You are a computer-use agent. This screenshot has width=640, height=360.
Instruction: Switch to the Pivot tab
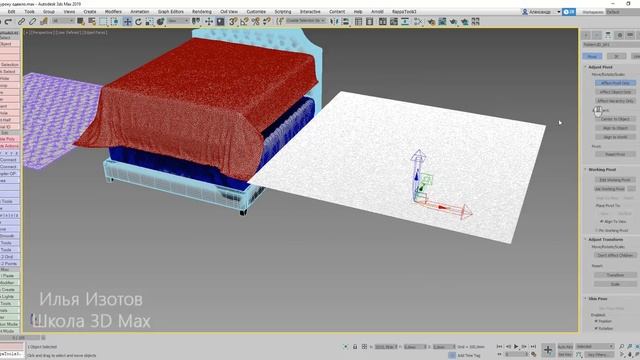pos(592,56)
